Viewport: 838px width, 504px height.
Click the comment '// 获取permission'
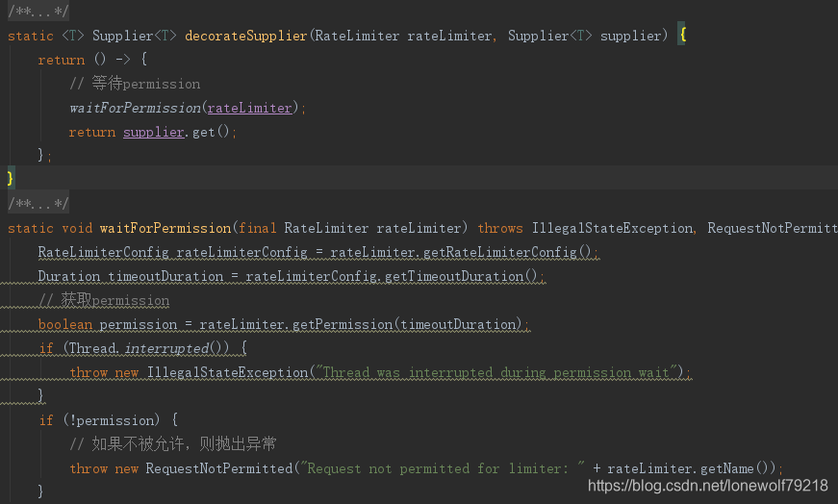click(104, 300)
